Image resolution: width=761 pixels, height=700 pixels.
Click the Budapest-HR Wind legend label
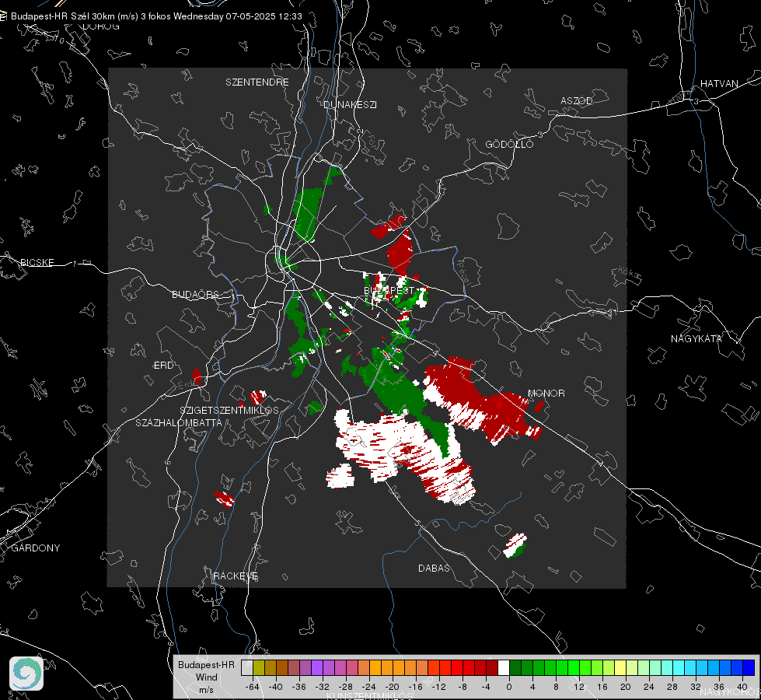click(206, 677)
